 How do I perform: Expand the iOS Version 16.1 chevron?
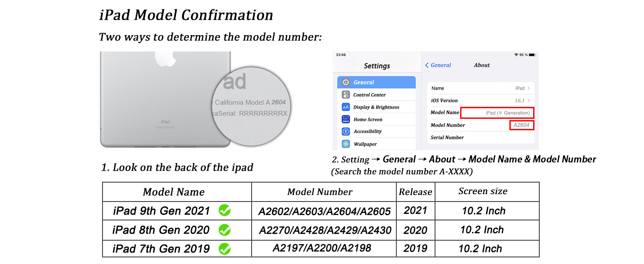[x=528, y=101]
